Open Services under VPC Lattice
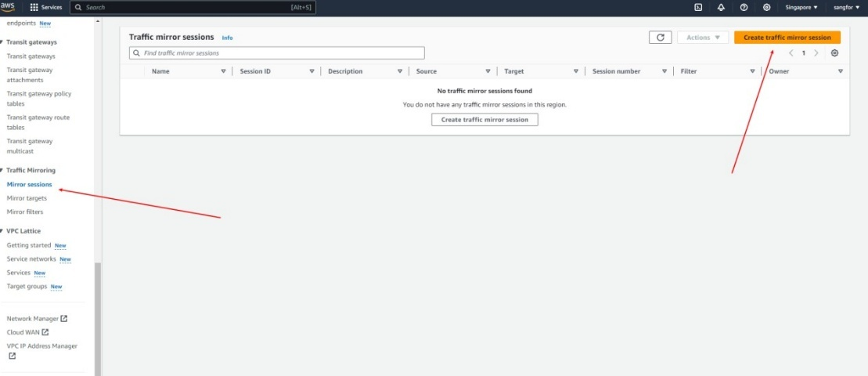Image resolution: width=868 pixels, height=376 pixels. 18,273
